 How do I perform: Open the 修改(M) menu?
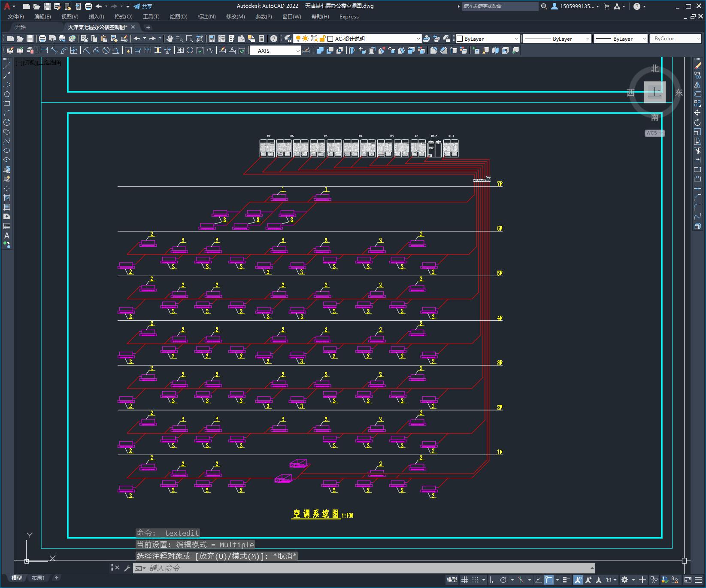(x=235, y=17)
